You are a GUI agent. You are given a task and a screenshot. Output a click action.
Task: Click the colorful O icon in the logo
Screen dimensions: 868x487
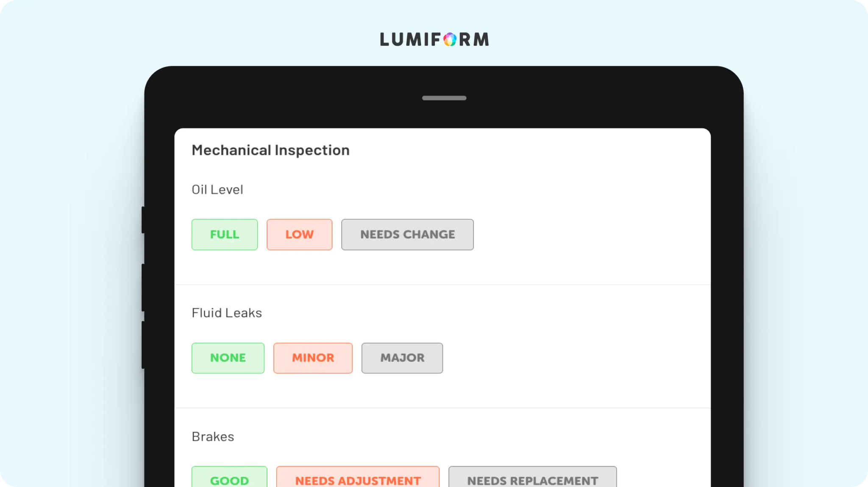pos(450,39)
